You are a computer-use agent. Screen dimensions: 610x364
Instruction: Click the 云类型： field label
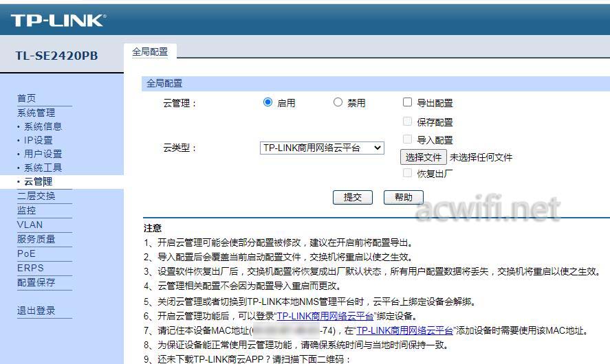(x=179, y=148)
